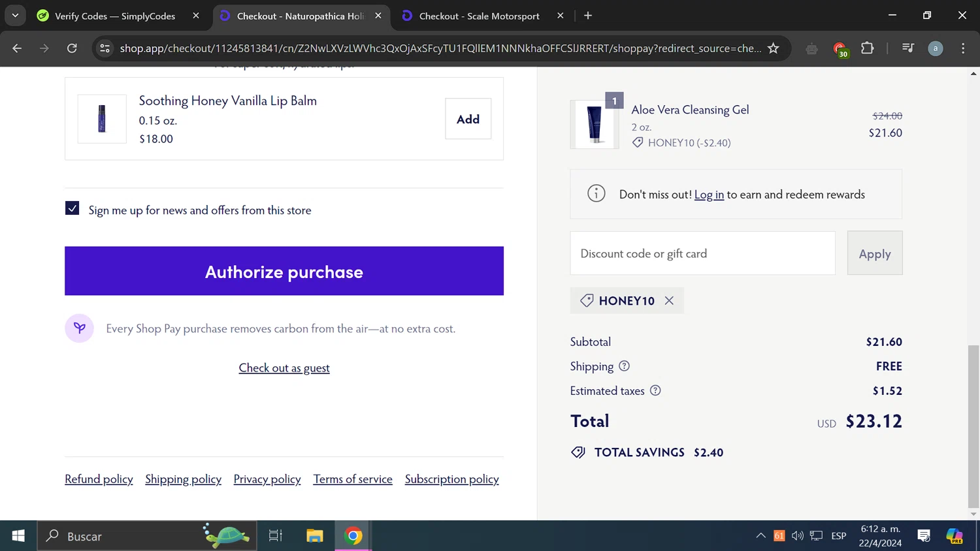Select the Checkout - Naturopathica tab
Image resolution: width=980 pixels, height=551 pixels.
301,16
